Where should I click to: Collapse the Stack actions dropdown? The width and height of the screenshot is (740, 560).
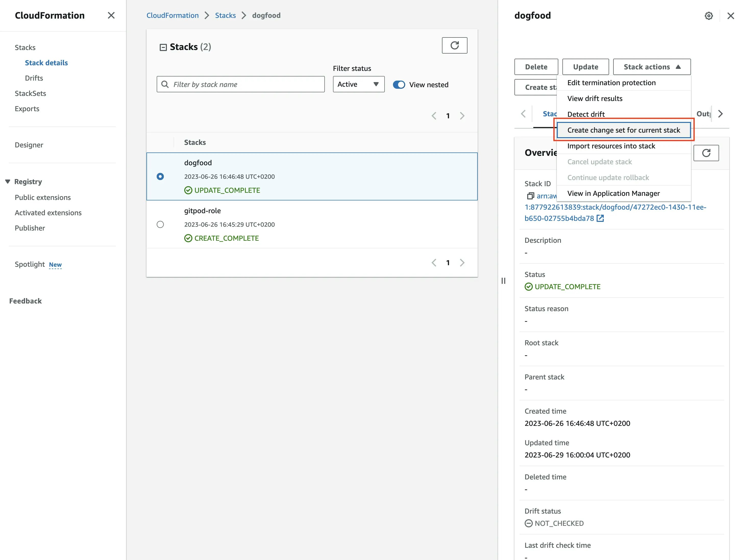[651, 67]
